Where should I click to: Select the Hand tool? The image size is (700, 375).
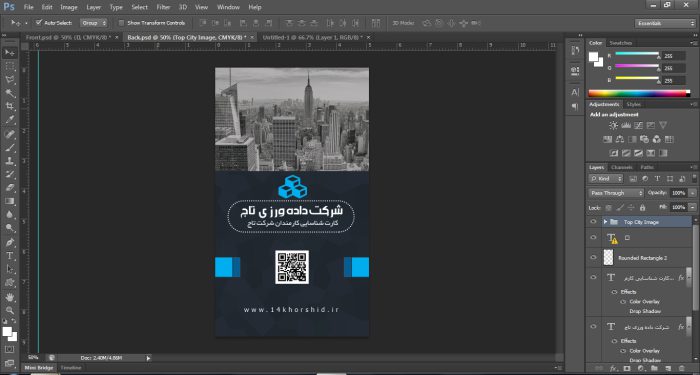tap(9, 297)
